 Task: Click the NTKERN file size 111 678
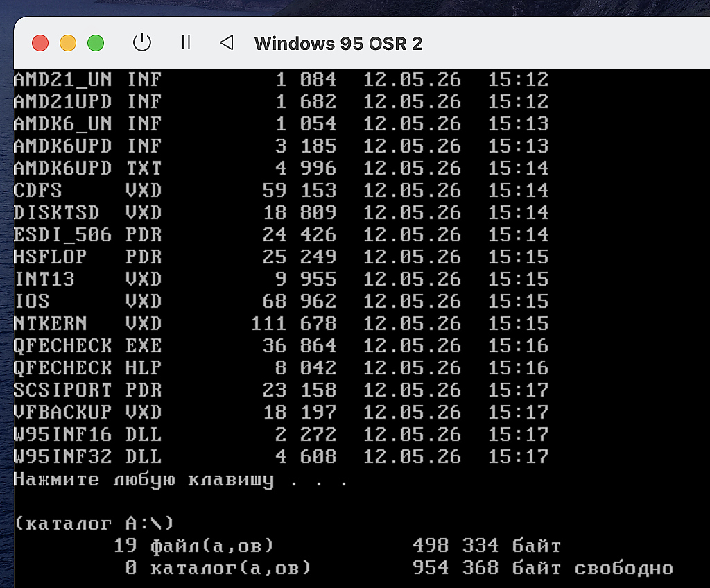[x=294, y=323]
